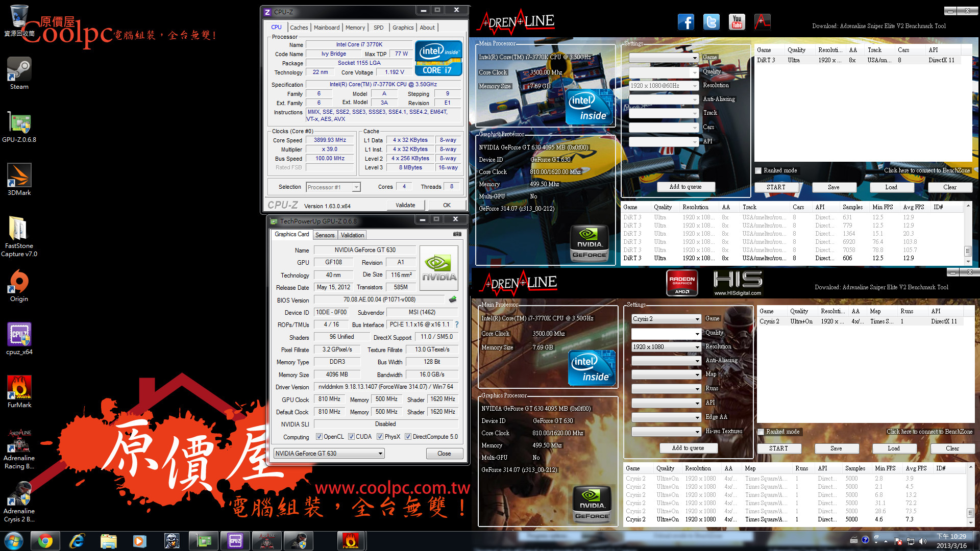The width and height of the screenshot is (980, 551).
Task: Click the Validate button in CPU-Z
Action: 405,205
